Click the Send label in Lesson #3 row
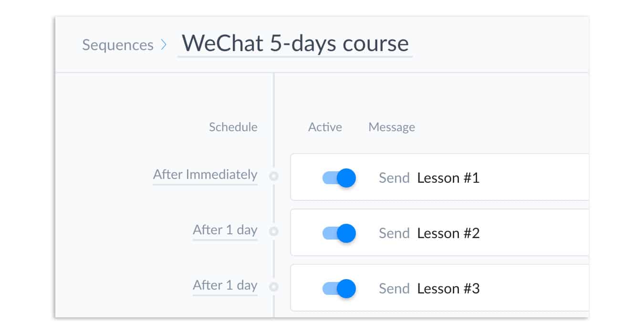The width and height of the screenshot is (644, 334). point(394,289)
